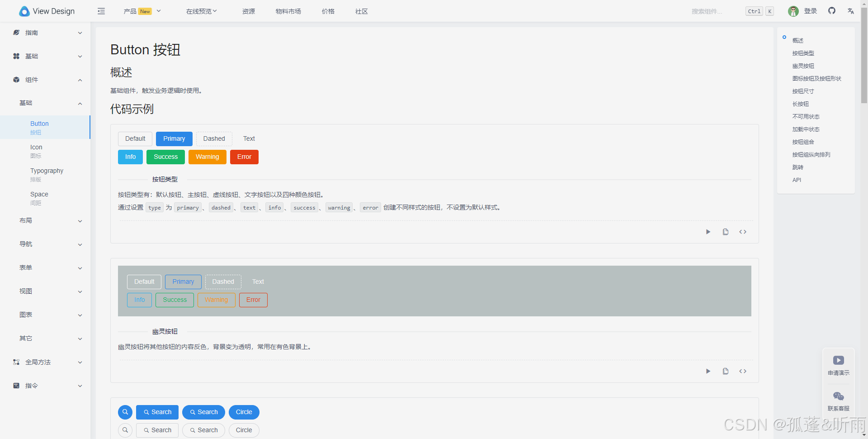Copy code of the 幽灵按钮 example
This screenshot has height=439, width=868.
click(726, 371)
